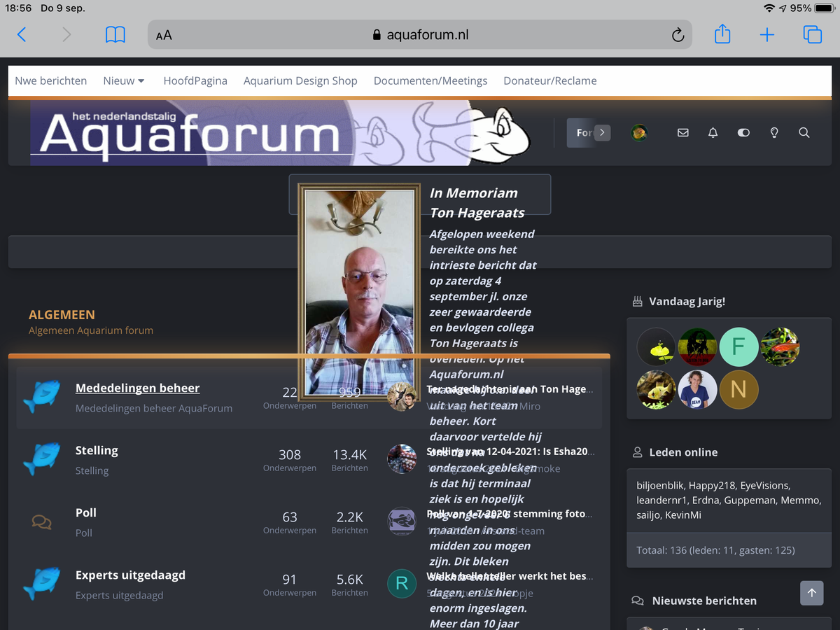Open Safari bookmarks book icon
This screenshot has width=840, height=630.
click(115, 34)
